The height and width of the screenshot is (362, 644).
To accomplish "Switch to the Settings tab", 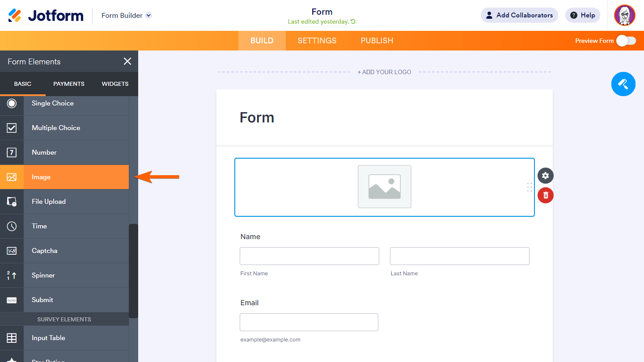I will (317, 41).
